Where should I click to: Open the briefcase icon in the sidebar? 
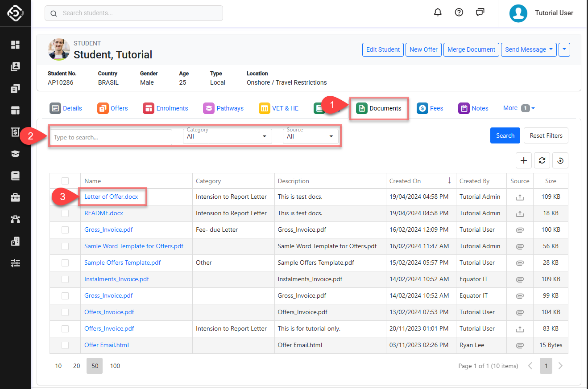[16, 197]
